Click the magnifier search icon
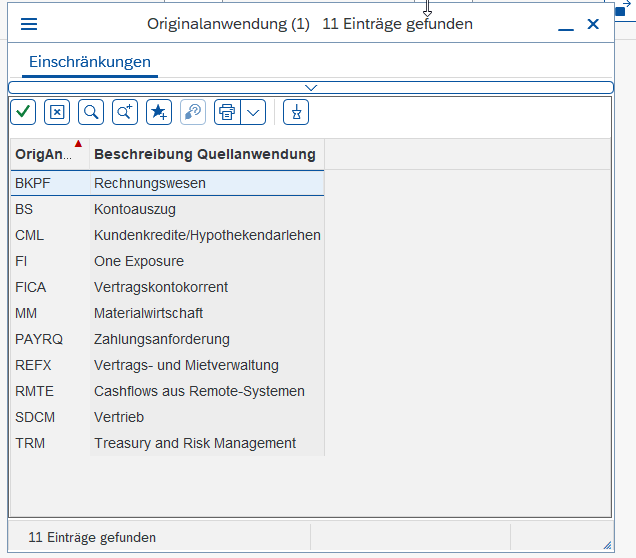The width and height of the screenshot is (636, 558). [91, 112]
